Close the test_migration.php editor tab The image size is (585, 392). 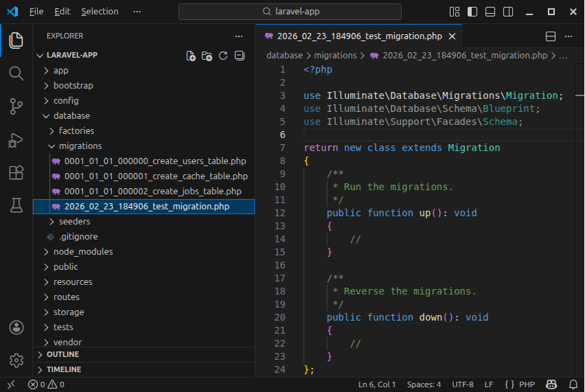[x=452, y=36]
